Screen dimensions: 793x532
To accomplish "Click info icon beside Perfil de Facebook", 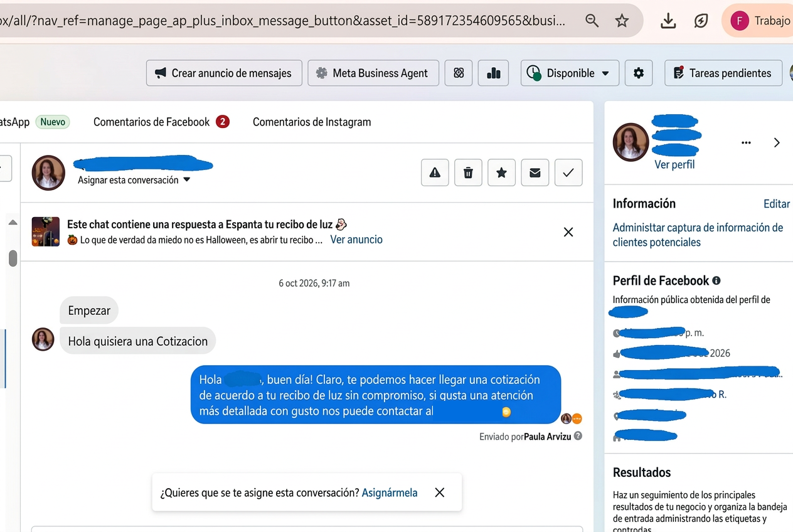I will (716, 281).
